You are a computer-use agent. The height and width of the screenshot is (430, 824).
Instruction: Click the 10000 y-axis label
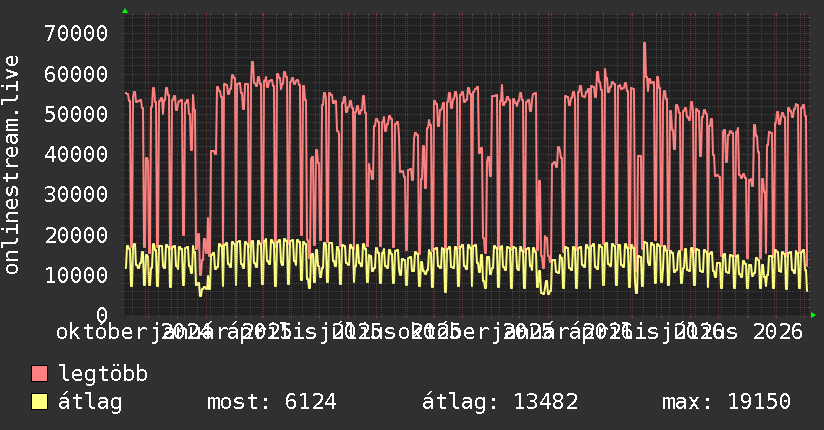click(76, 275)
